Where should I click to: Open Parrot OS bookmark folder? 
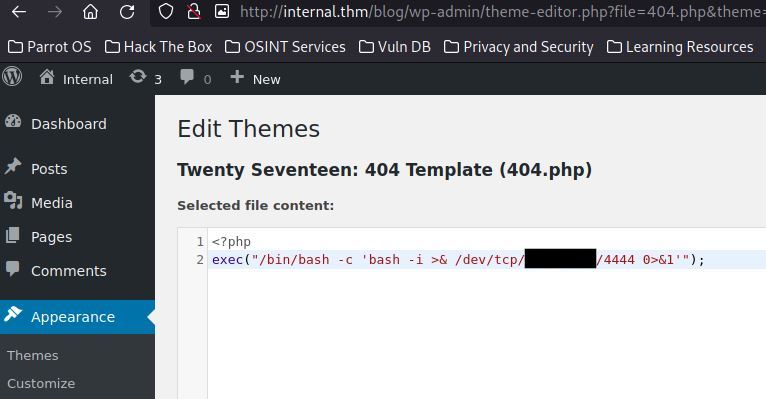pyautogui.click(x=50, y=47)
